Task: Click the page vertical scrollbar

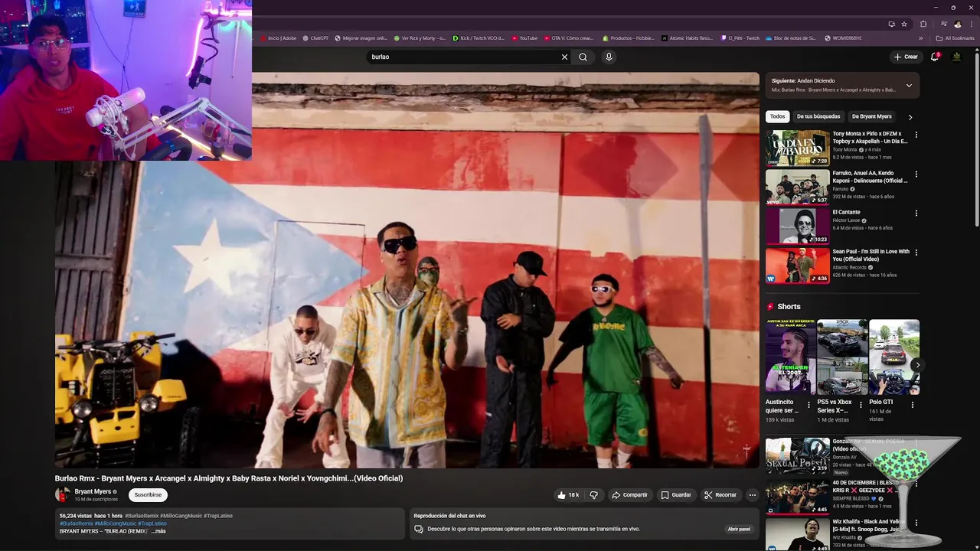Action: pos(977,138)
